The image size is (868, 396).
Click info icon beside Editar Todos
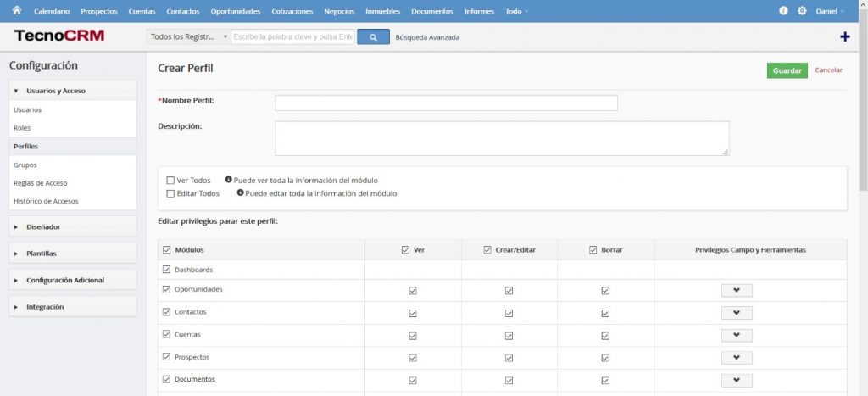click(x=241, y=192)
